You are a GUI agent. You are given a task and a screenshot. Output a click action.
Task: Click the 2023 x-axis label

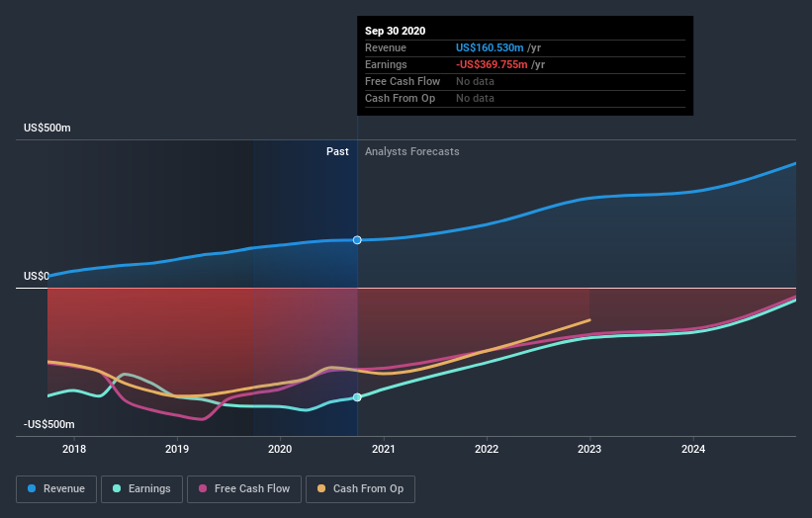click(x=589, y=449)
